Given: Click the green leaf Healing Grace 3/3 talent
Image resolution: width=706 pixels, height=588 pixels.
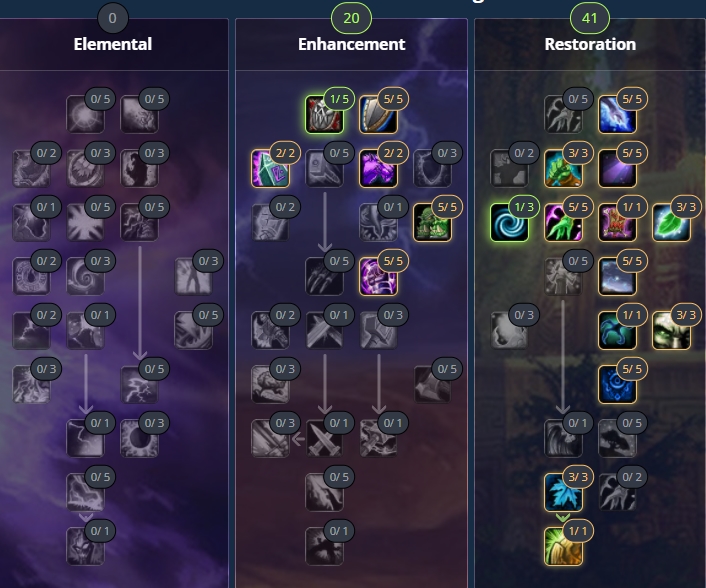Looking at the screenshot, I should 671,223.
